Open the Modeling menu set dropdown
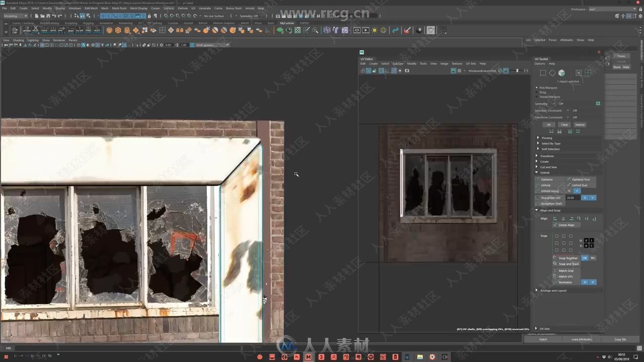The width and height of the screenshot is (644, 362). point(16,16)
